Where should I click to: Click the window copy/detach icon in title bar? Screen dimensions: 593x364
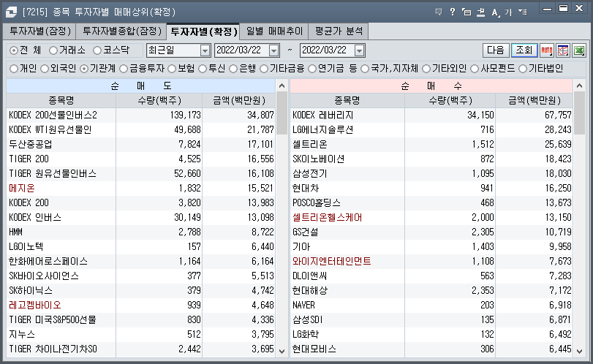click(x=467, y=12)
